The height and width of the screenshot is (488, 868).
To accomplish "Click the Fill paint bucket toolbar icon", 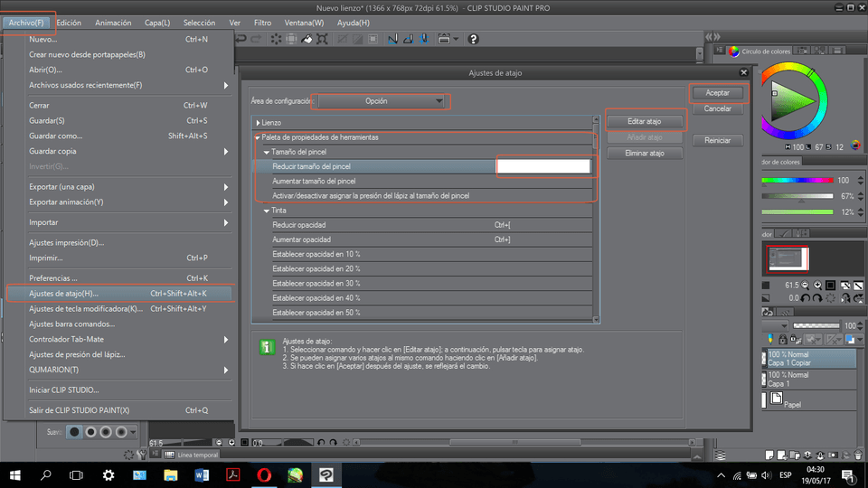I will [307, 39].
